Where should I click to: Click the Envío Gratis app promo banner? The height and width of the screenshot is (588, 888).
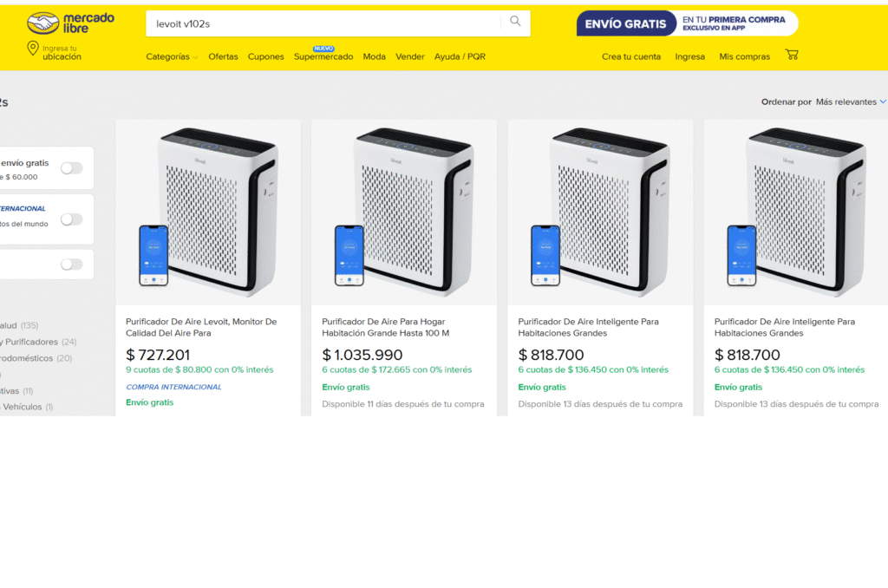(687, 23)
